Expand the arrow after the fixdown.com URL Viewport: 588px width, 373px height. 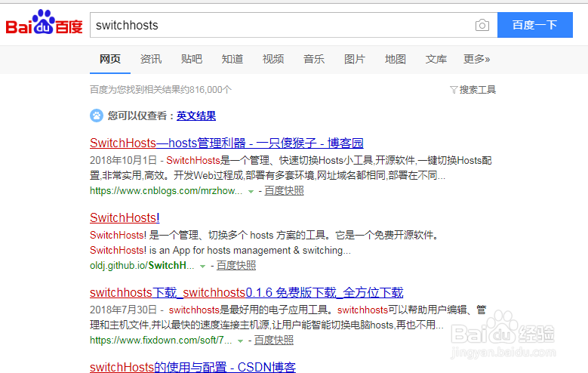[x=240, y=341]
